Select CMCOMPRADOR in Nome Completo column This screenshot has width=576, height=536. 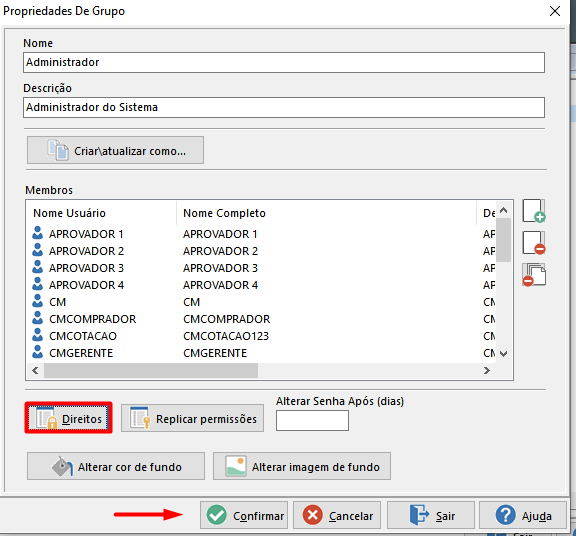click(227, 319)
